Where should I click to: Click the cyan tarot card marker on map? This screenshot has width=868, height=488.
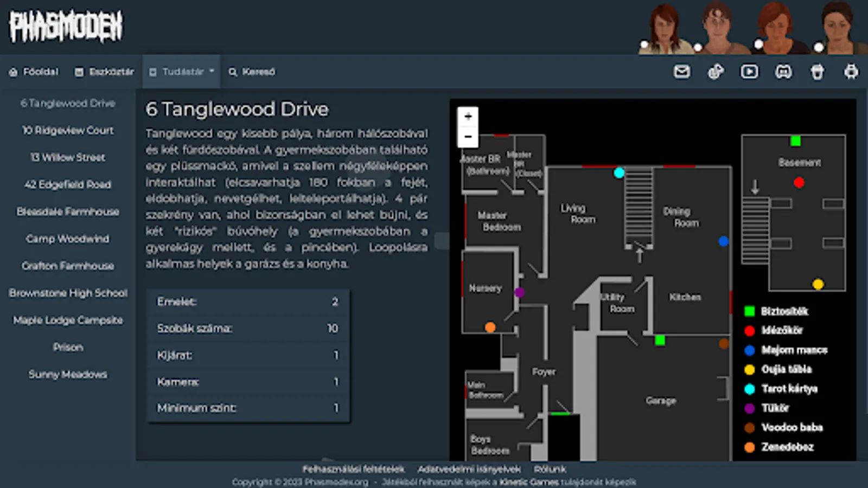619,173
